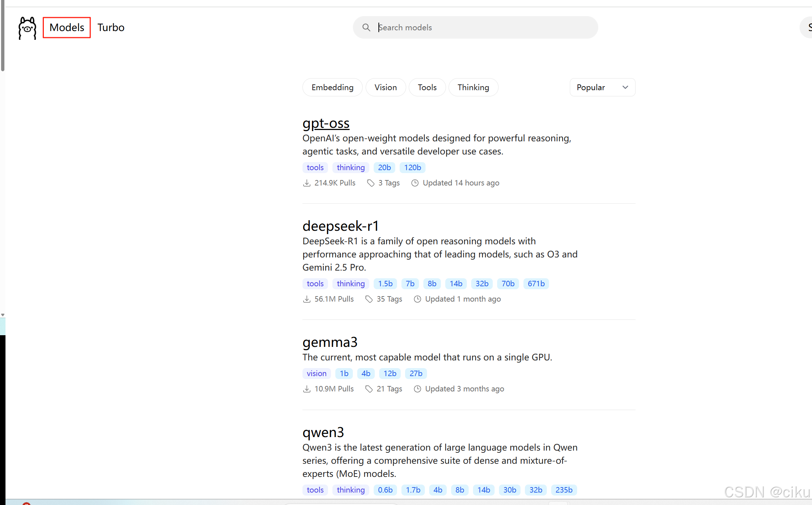Click the gpt-oss updated clock icon

(x=415, y=183)
